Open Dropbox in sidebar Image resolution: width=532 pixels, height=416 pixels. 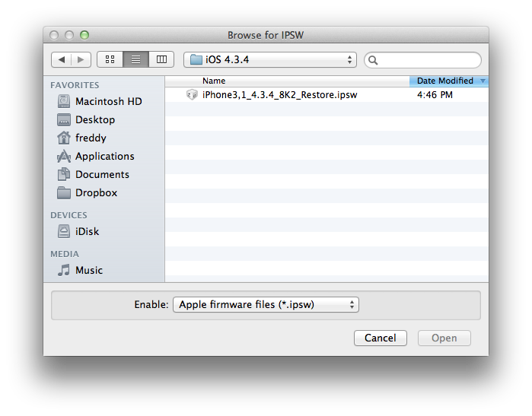coord(104,193)
